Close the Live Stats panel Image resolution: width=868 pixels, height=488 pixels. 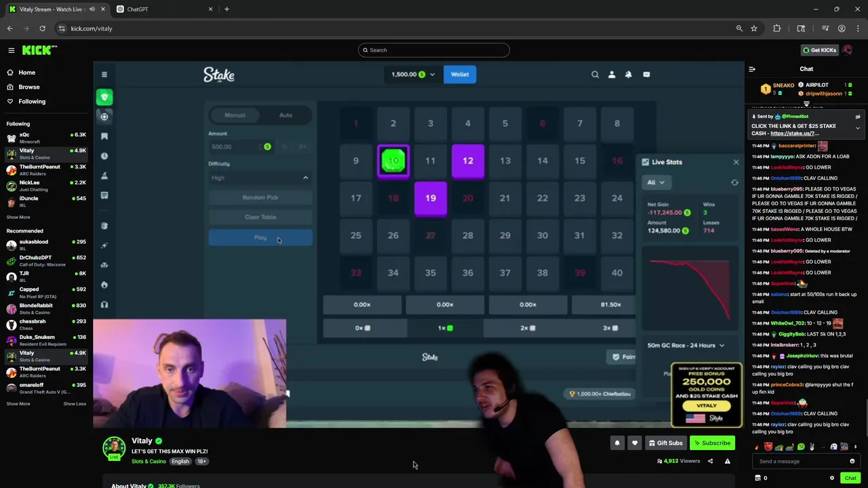pos(736,162)
